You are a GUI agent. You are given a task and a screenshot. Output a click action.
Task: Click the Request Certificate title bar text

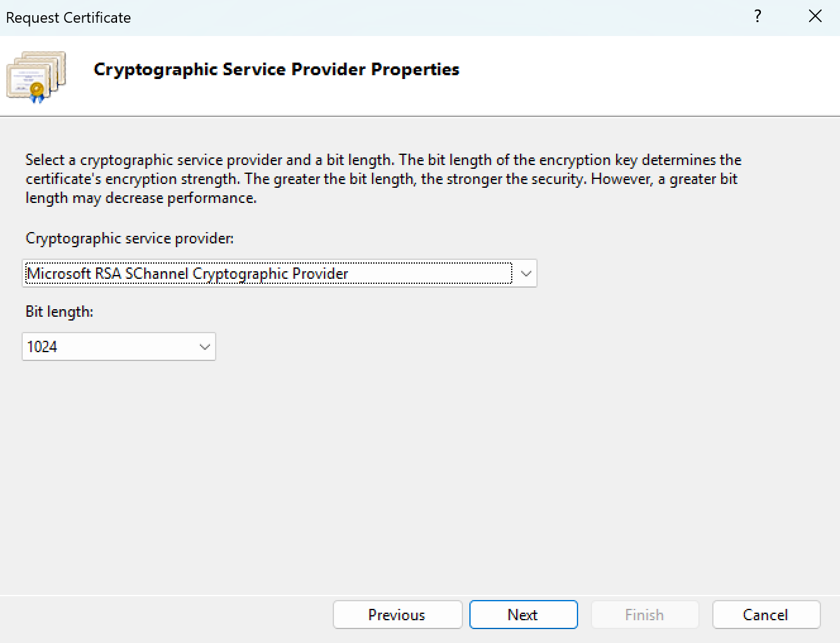coord(68,18)
